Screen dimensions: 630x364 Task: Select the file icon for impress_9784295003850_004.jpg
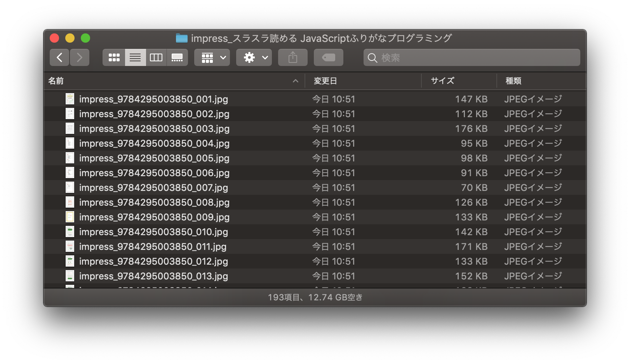(70, 143)
